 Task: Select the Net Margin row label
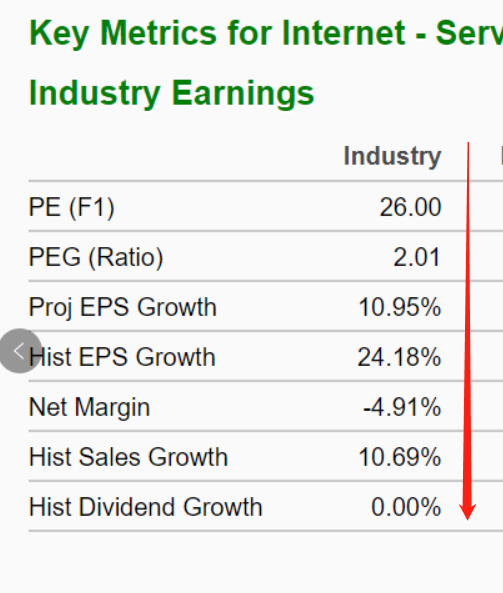[x=90, y=407]
